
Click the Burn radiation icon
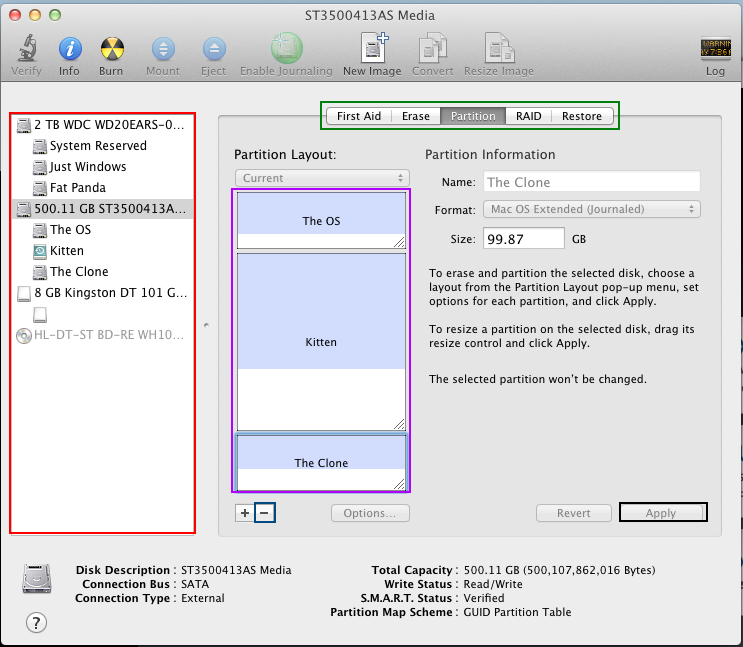coord(112,48)
